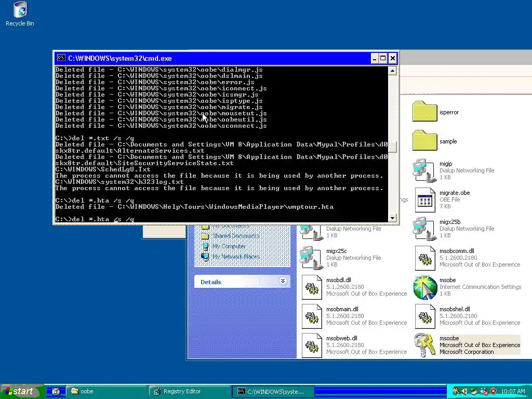Click the network connection tray icon

(484, 391)
